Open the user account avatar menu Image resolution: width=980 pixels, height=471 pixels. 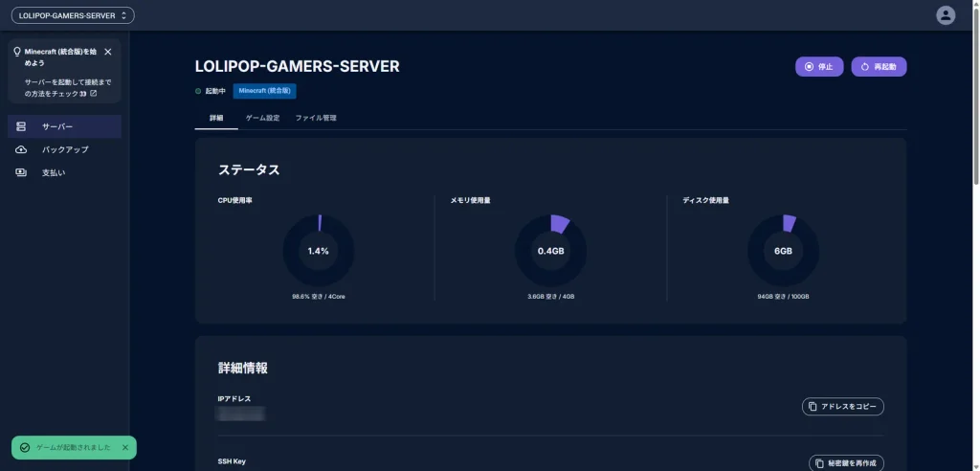coord(946,15)
